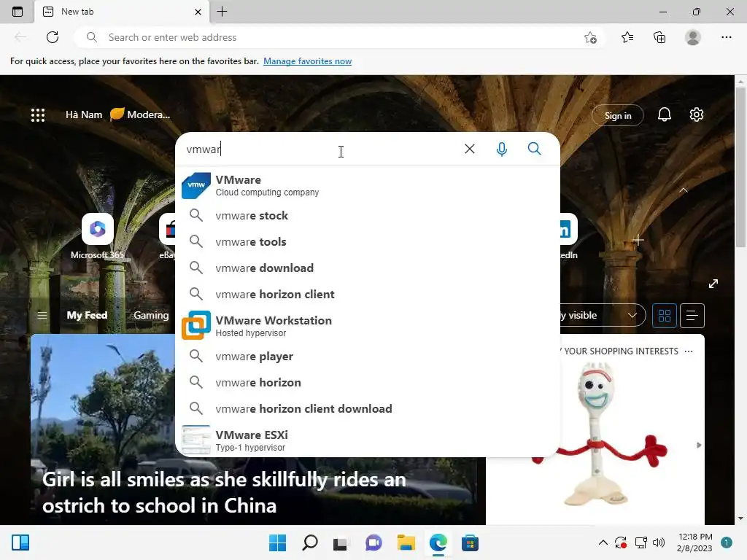
Task: Choose VMware ESXi Type-1 hypervisor suggestion
Action: coord(368,440)
